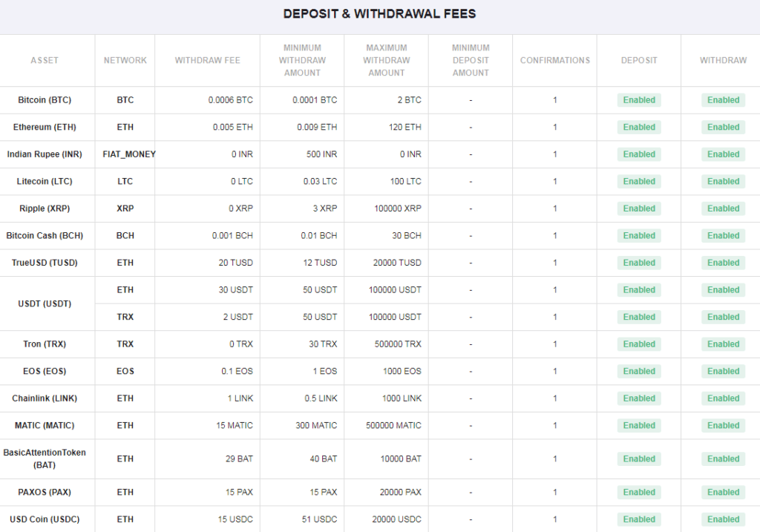Screen dimensions: 760x532
Task: Click the NETWORK column header
Action: (125, 60)
